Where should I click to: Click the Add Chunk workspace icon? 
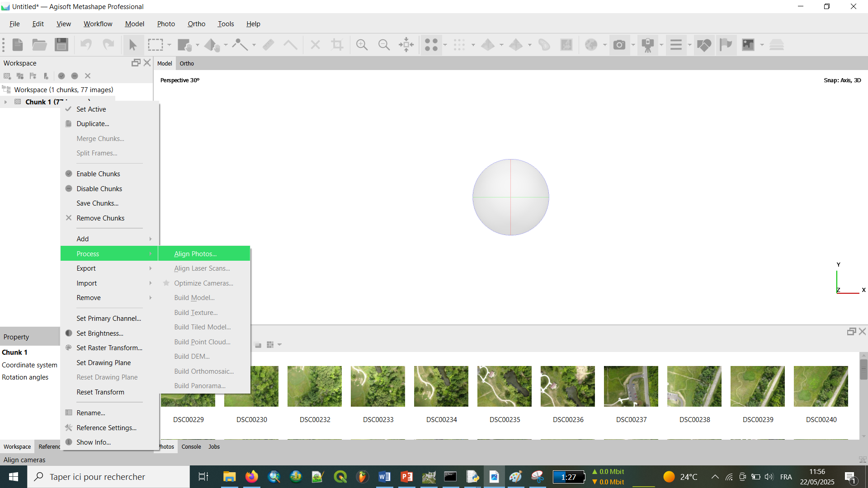[7, 76]
